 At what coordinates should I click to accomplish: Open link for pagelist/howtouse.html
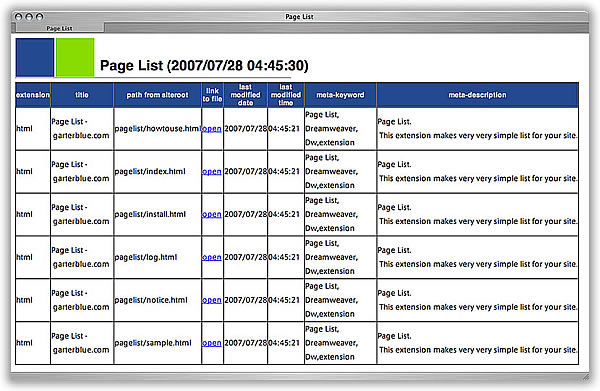212,129
